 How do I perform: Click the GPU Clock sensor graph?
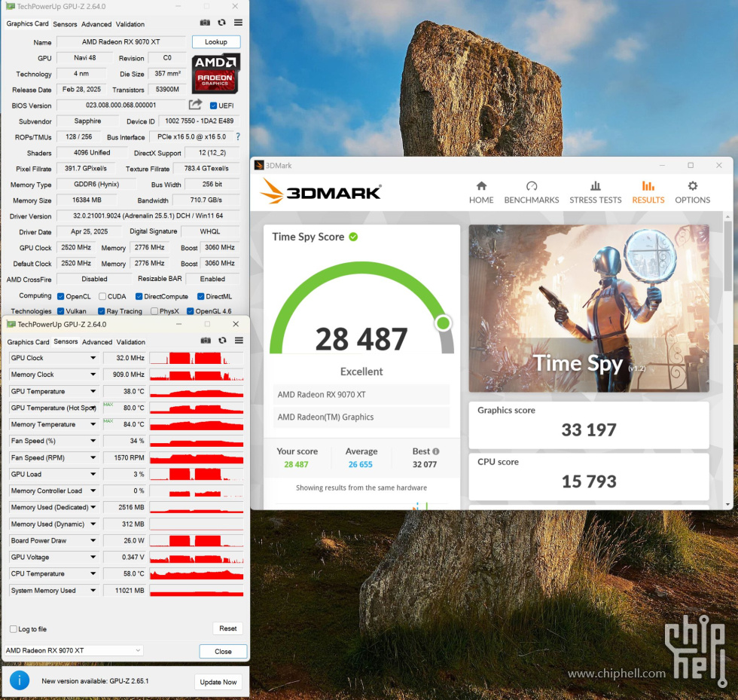[x=197, y=358]
